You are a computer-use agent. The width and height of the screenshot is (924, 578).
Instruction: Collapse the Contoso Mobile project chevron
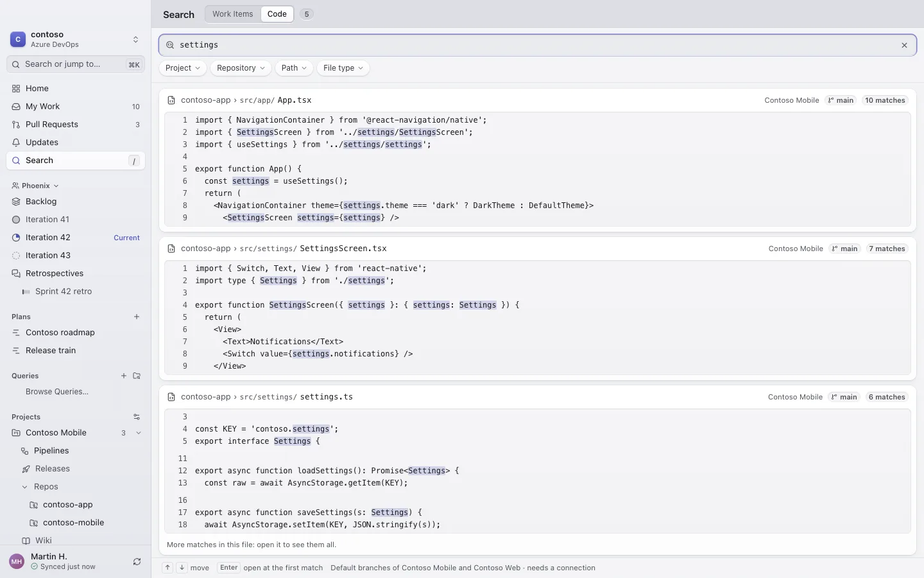tap(139, 433)
